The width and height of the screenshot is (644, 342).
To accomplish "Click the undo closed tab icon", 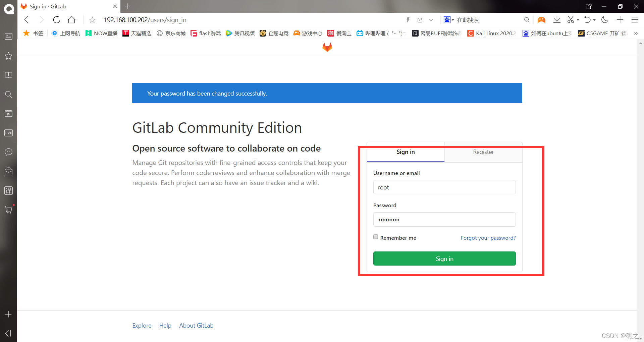I will (x=587, y=20).
